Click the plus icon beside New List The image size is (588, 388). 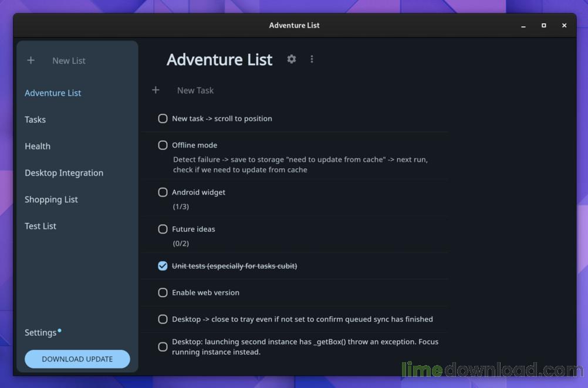pyautogui.click(x=31, y=60)
